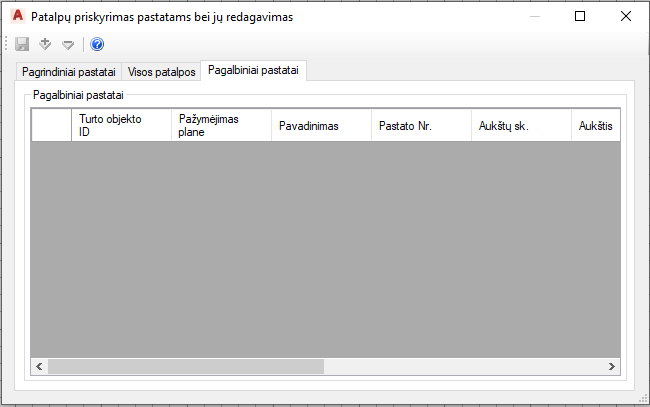Screen dimensions: 650x407
Task: Click the window resize grip corner
Action: [644, 399]
